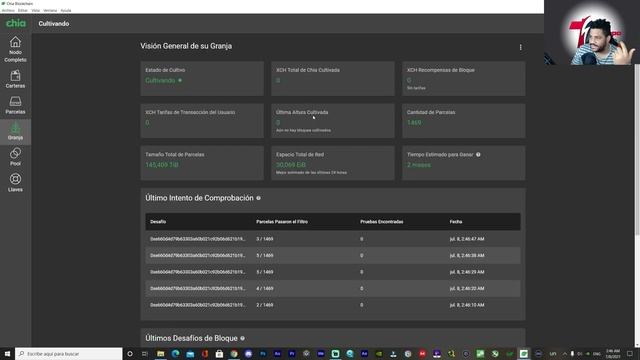
Task: Click the XCH Recompensas de Bloque card
Action: click(464, 79)
